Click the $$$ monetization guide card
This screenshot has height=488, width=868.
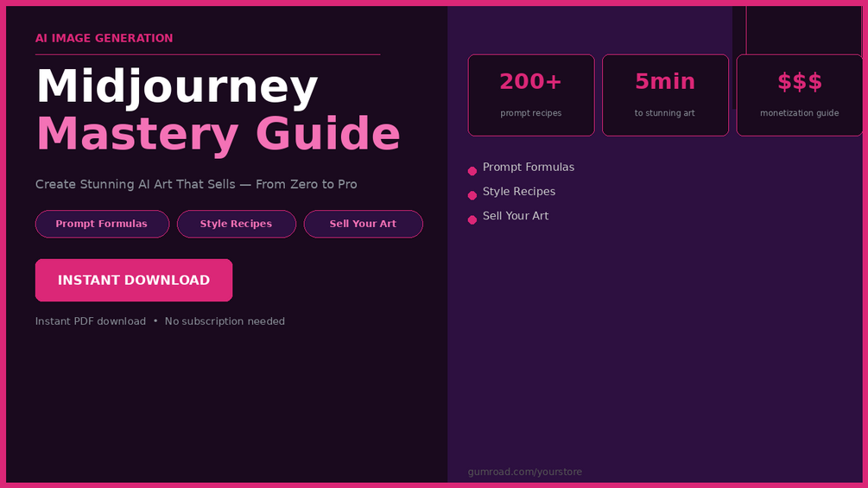point(800,95)
